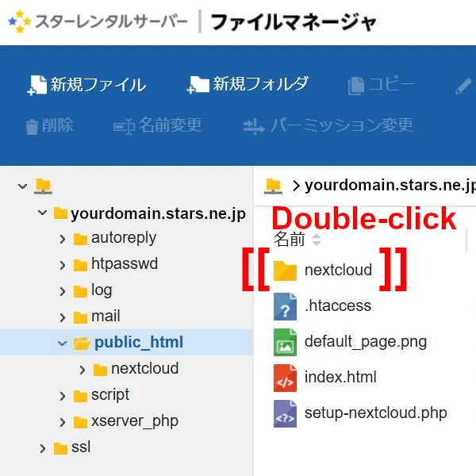
Task: Click the 削除 trash icon
Action: pyautogui.click(x=32, y=127)
